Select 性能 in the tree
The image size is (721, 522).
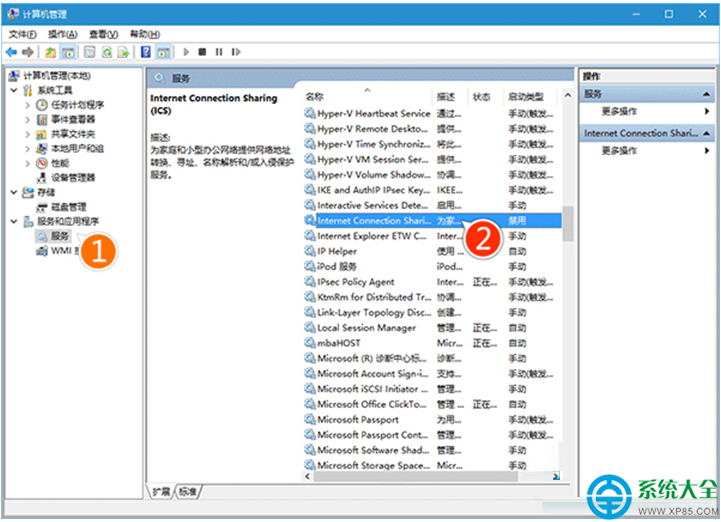click(x=60, y=163)
